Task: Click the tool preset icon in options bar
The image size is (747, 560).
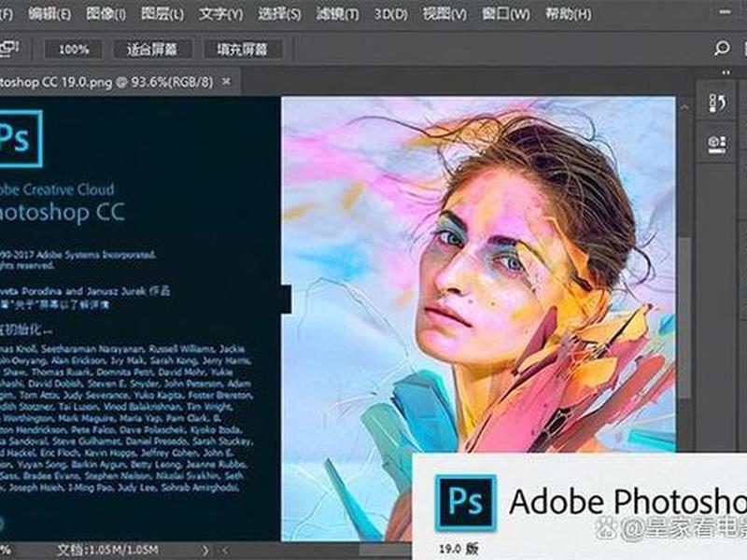Action: click(x=8, y=49)
